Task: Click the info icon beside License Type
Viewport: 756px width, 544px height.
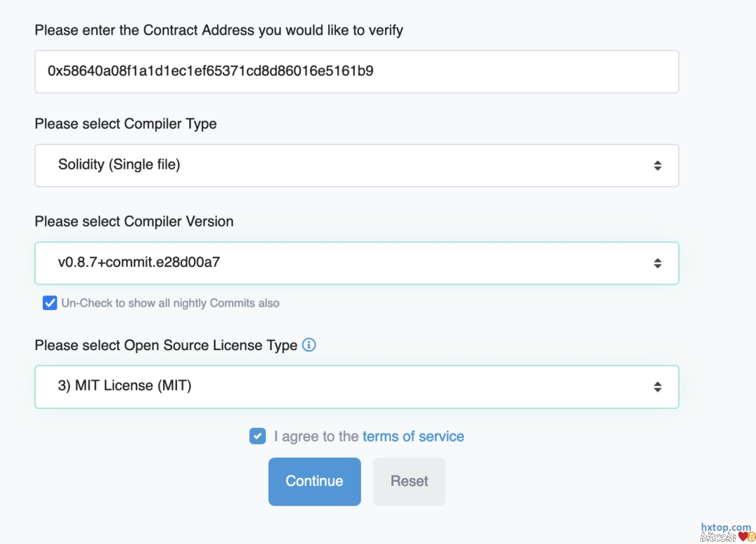Action: pos(309,345)
